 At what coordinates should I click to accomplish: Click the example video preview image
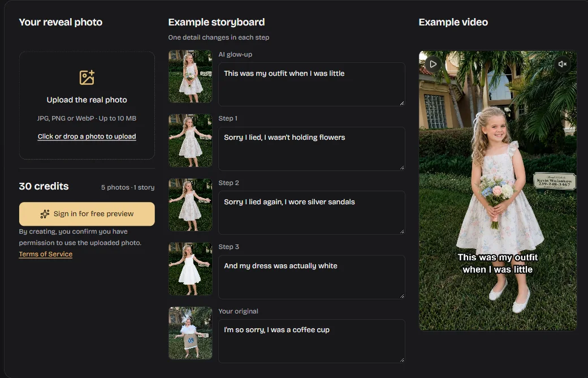coord(498,191)
